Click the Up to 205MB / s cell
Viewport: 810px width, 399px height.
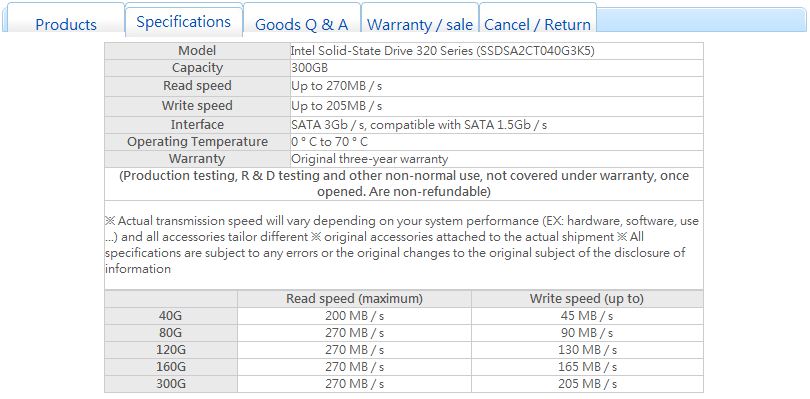tap(496, 106)
